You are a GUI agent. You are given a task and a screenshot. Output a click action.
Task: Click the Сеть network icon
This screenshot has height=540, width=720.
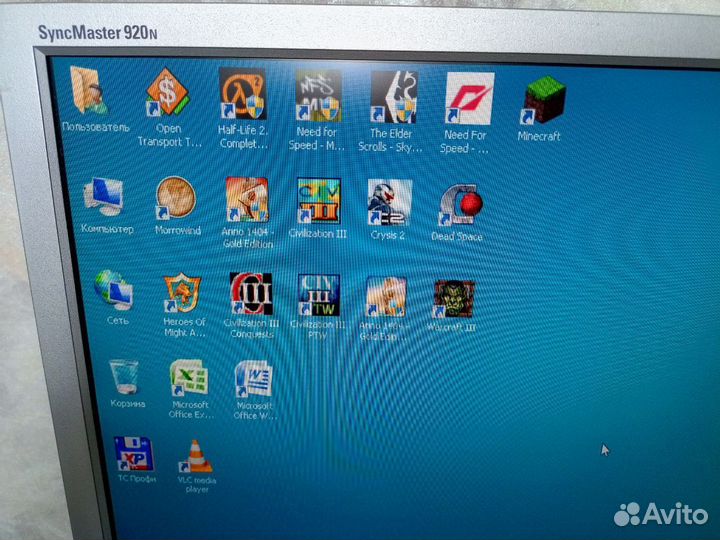114,288
